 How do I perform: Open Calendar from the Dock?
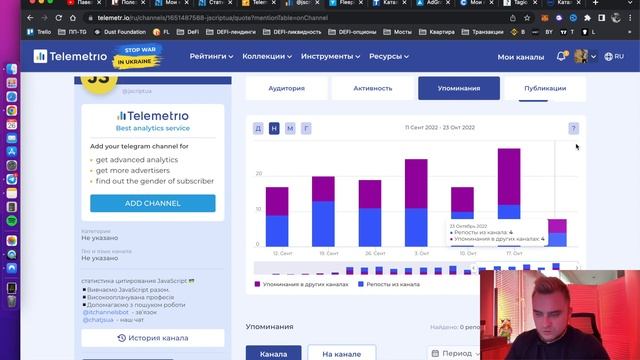(x=12, y=124)
